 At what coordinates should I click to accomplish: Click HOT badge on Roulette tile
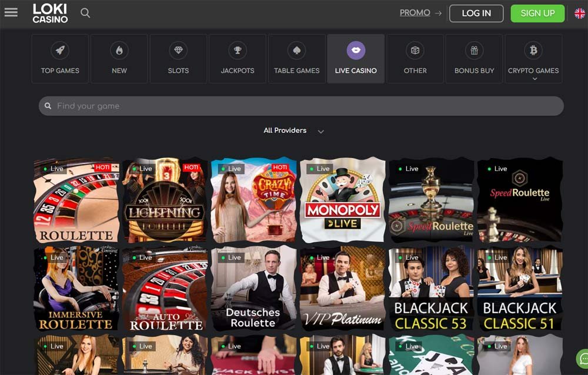click(x=102, y=168)
